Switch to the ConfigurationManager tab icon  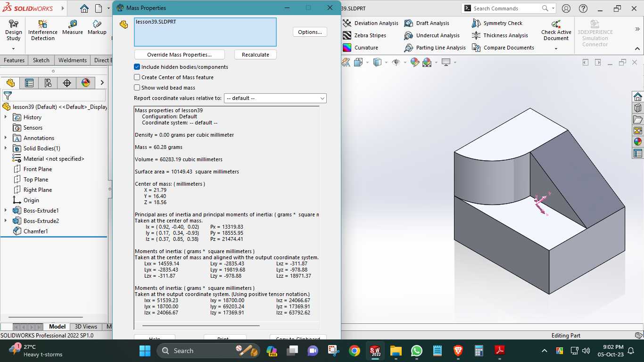(48, 83)
